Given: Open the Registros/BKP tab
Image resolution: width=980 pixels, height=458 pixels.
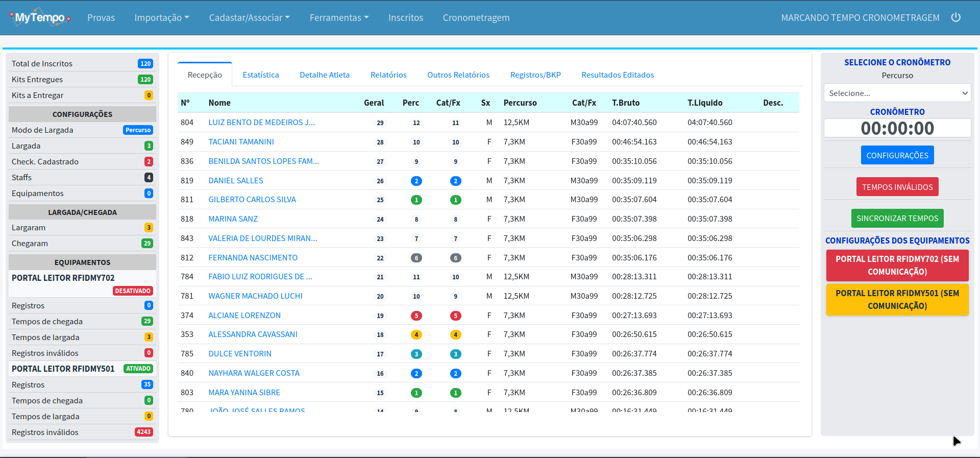Looking at the screenshot, I should (x=535, y=75).
